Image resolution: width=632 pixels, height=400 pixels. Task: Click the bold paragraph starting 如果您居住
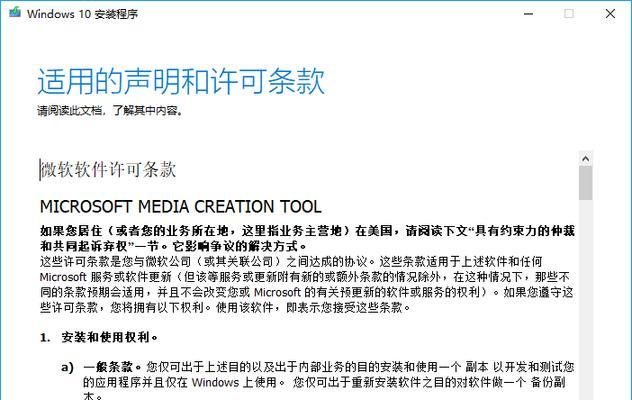click(307, 238)
